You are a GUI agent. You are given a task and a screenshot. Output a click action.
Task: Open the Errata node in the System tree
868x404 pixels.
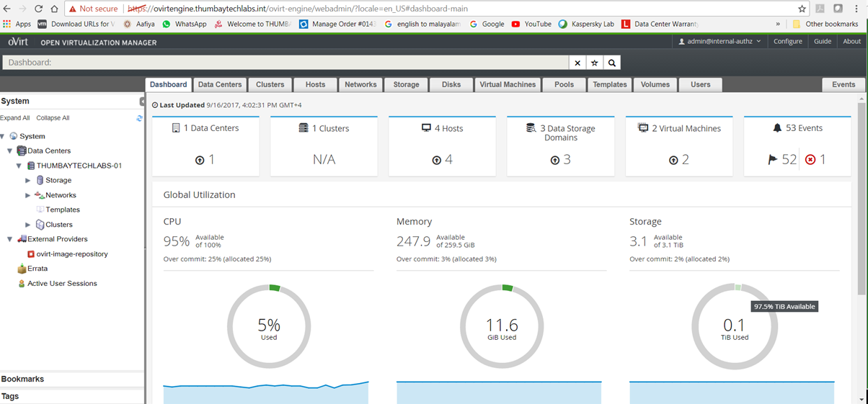[37, 269]
